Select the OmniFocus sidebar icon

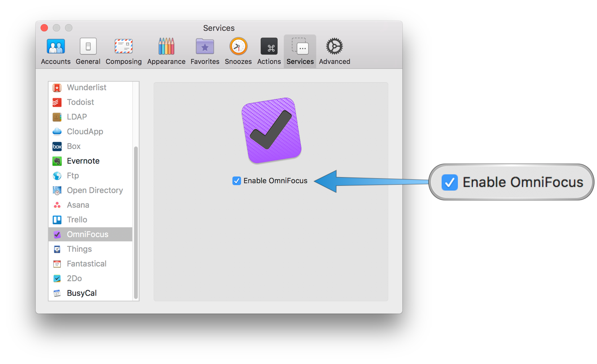pyautogui.click(x=57, y=235)
